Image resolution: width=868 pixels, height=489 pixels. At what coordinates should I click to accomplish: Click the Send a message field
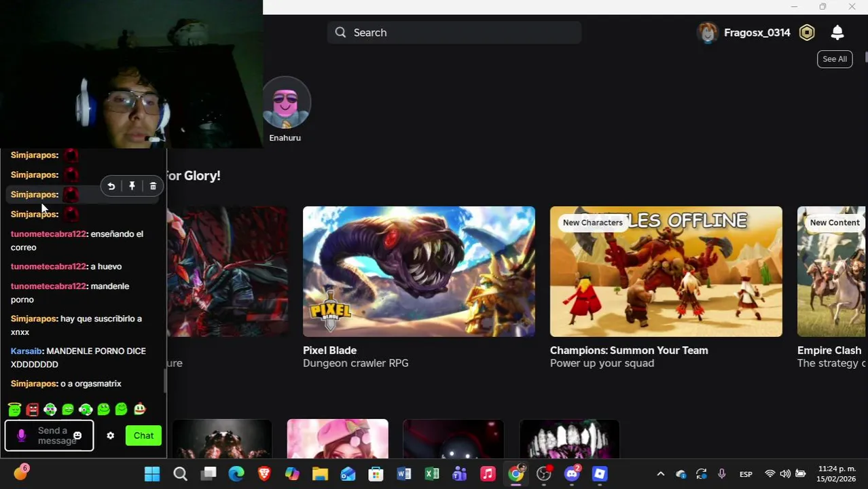pos(49,436)
